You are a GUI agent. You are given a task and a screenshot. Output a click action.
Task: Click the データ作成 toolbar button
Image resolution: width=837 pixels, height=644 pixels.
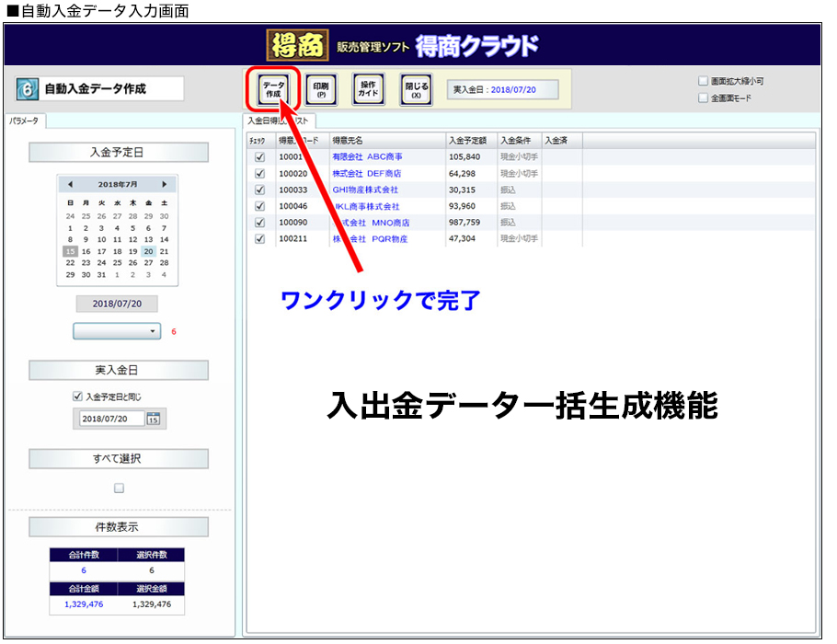coord(273,89)
